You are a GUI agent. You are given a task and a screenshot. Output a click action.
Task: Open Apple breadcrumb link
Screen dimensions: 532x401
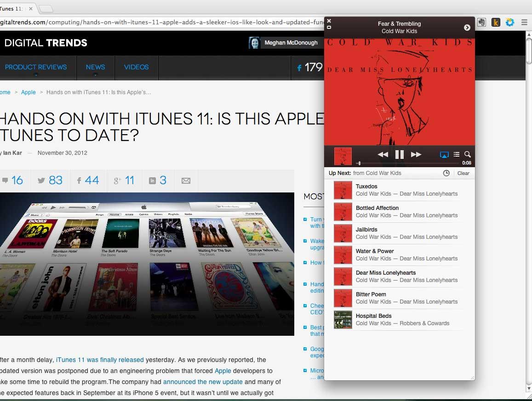pos(28,92)
